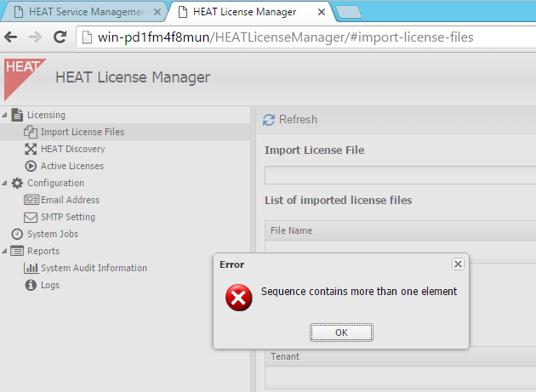Collapse the Reports tree section

tap(4, 251)
